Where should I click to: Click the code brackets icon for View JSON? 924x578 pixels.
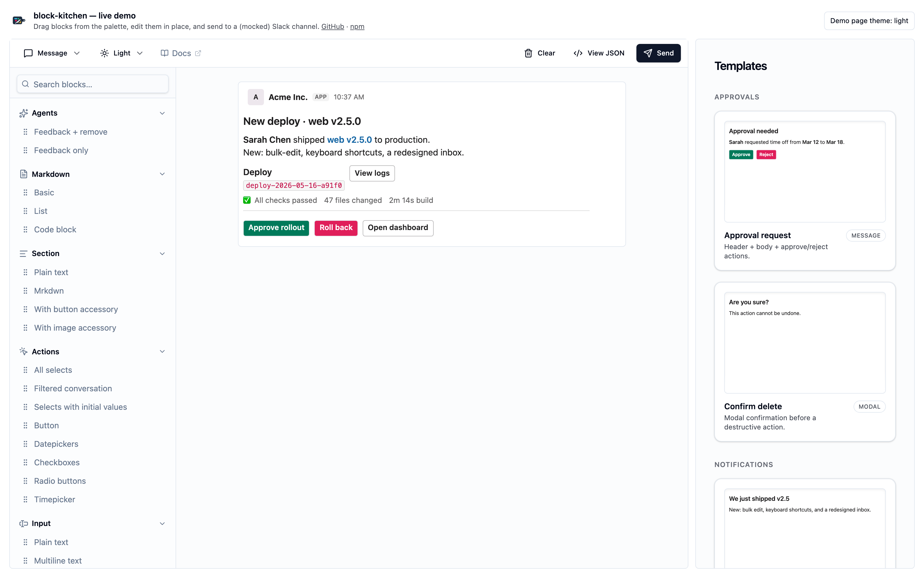578,53
